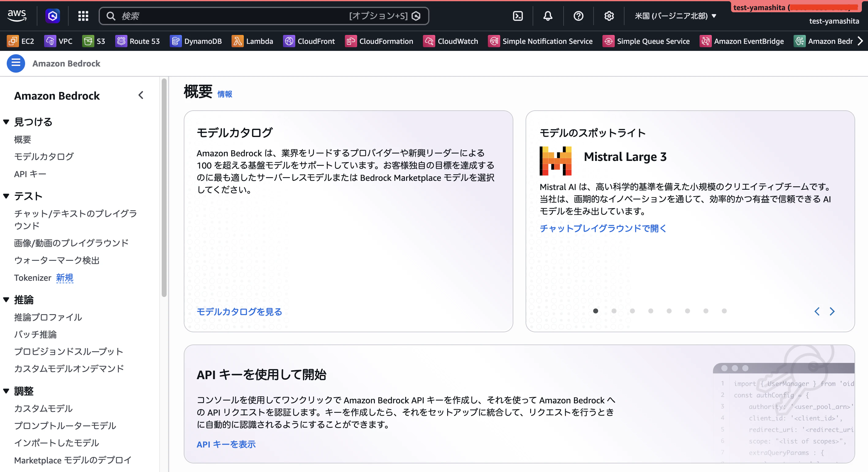Collapse the Amazon Bedrock side panel

(x=141, y=95)
